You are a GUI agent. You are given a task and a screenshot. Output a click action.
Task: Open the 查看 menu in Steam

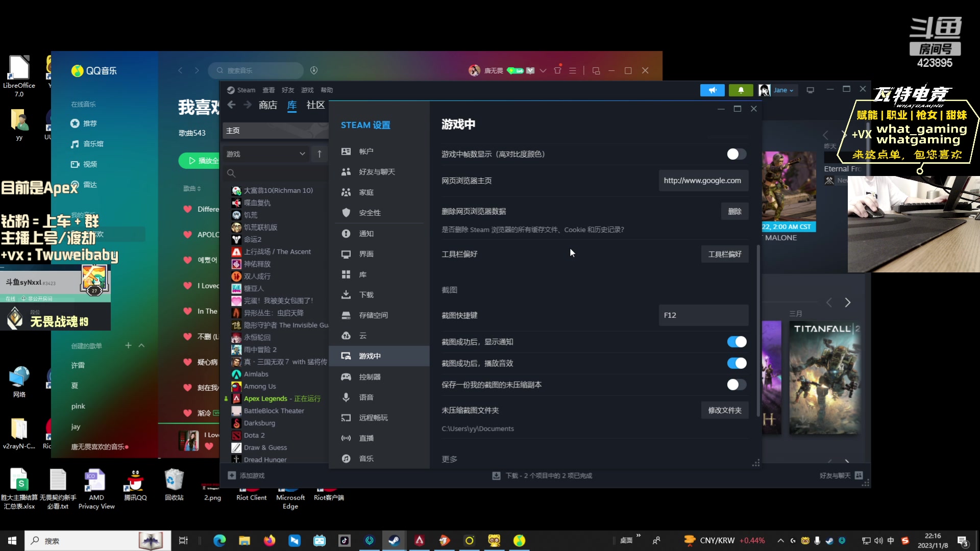(x=268, y=90)
